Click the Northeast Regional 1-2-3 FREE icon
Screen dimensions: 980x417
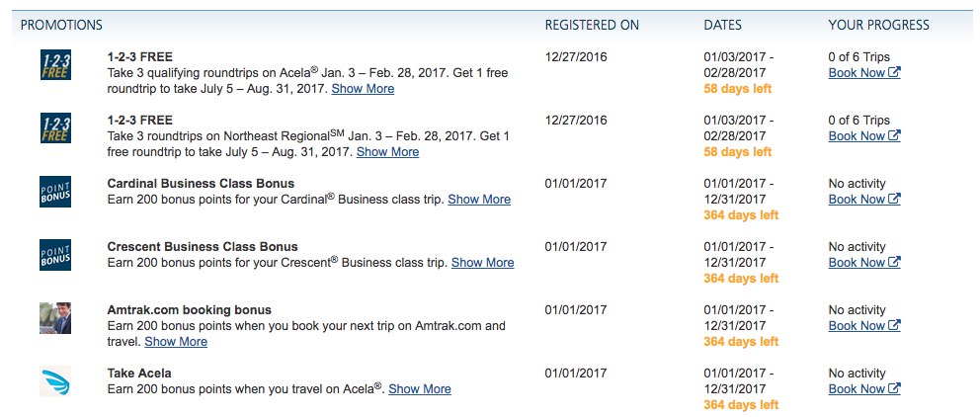[x=55, y=128]
